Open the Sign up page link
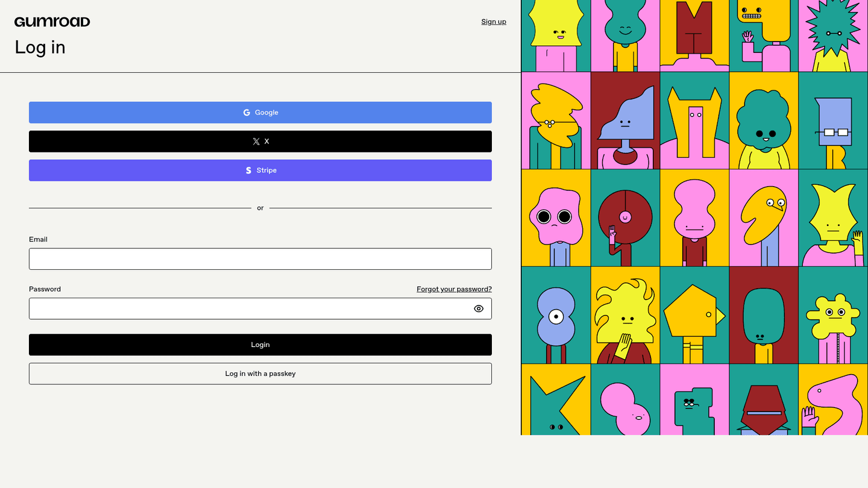Viewport: 868px width, 488px height. click(494, 22)
